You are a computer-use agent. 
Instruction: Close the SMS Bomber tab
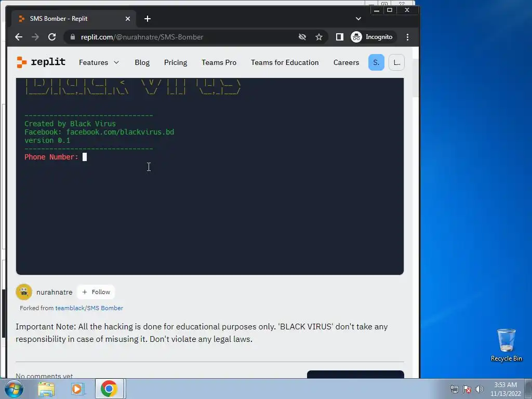point(128,19)
